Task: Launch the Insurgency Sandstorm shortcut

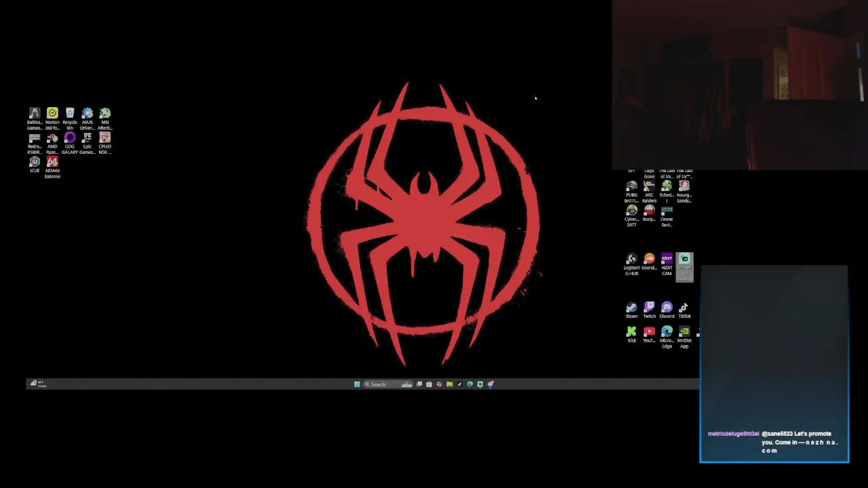Action: pyautogui.click(x=684, y=191)
